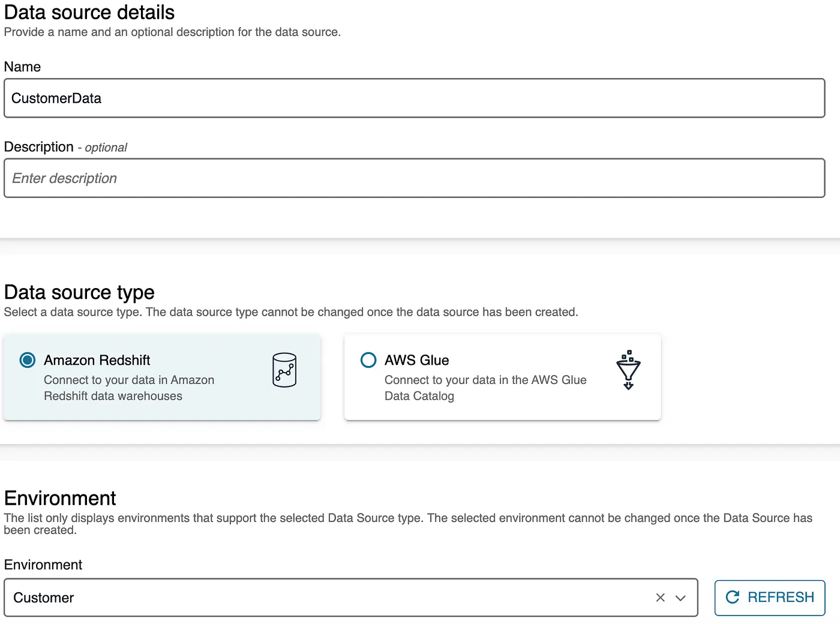Click the 'AWS Glue' card title
Viewport: 840px width, 624px height.
[417, 360]
